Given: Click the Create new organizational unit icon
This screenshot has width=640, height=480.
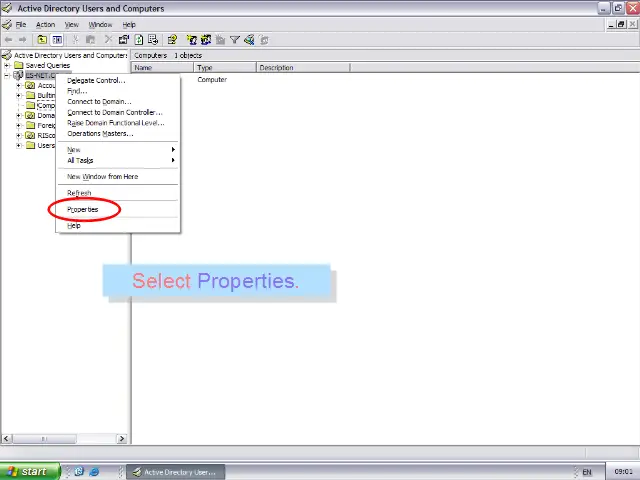Looking at the screenshot, I should (220, 40).
